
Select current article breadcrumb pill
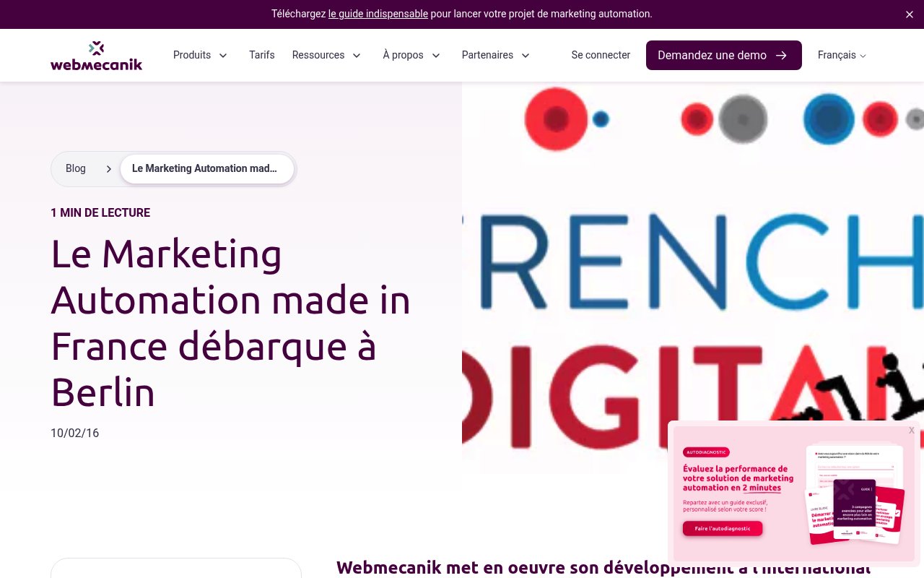pos(207,169)
